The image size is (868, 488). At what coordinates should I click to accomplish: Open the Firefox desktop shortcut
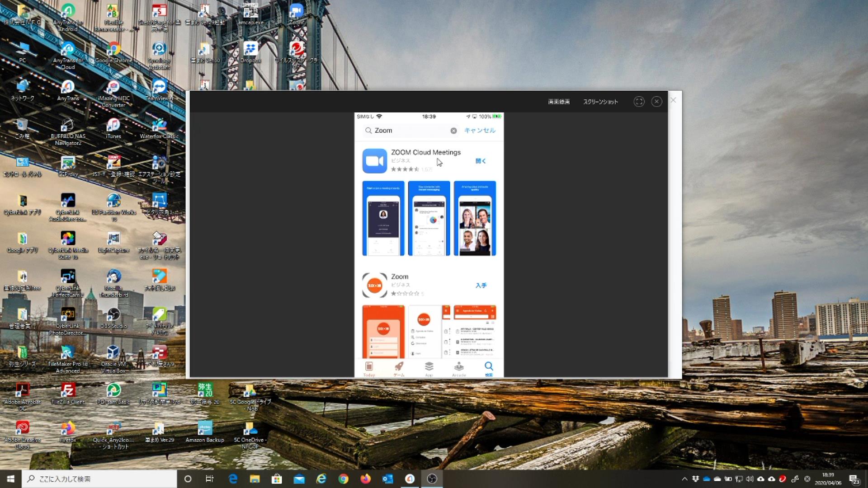click(68, 432)
